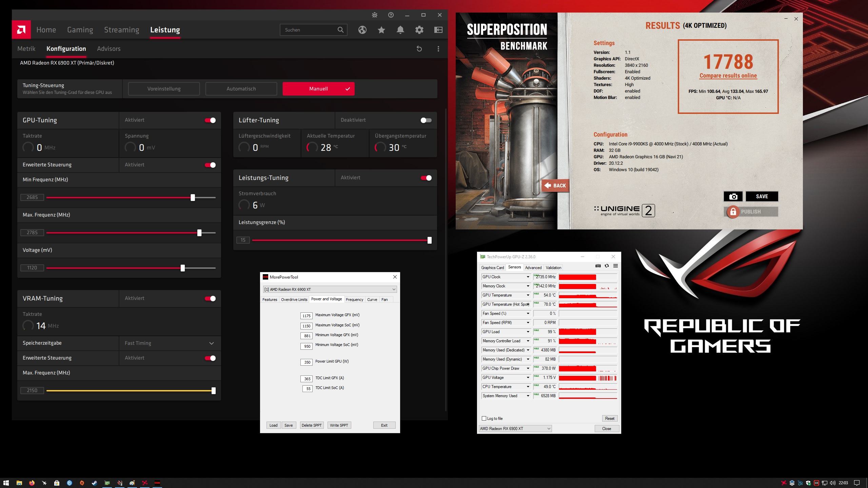Enable the Lüfter-Tuning toggle
The width and height of the screenshot is (868, 488).
(x=426, y=120)
